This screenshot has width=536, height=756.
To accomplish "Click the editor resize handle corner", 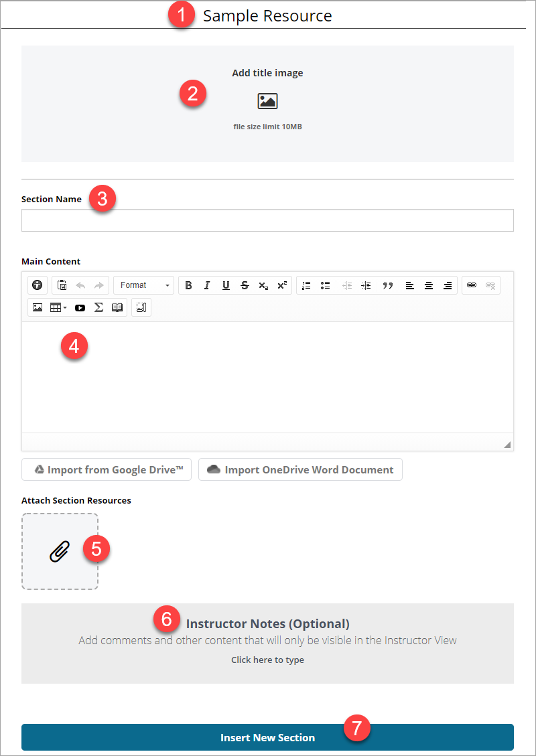I will tap(507, 445).
